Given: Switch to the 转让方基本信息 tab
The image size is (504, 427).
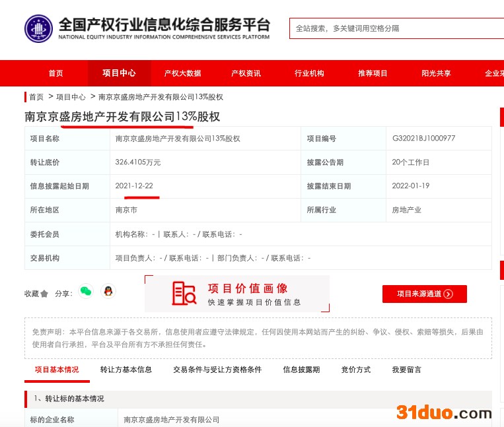Looking at the screenshot, I should (126, 370).
